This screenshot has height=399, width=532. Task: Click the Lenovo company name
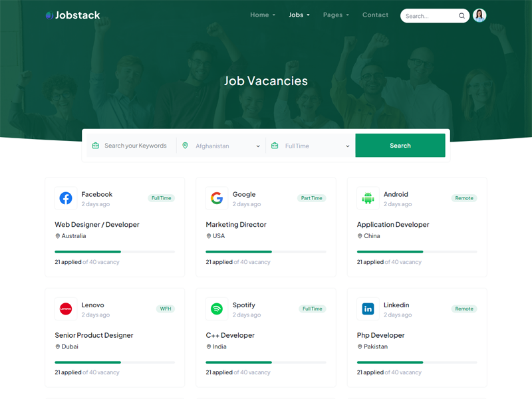(92, 305)
